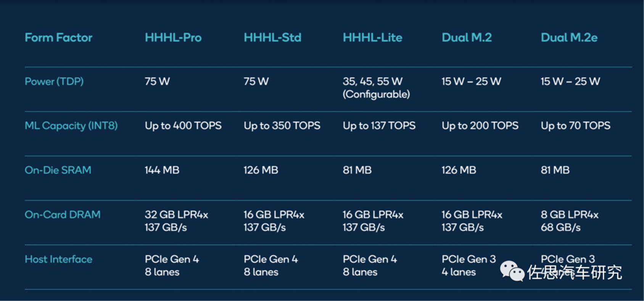Select the "35, 45, 55 W (Configurable)" cell
The width and height of the screenshot is (644, 301).
tap(376, 88)
